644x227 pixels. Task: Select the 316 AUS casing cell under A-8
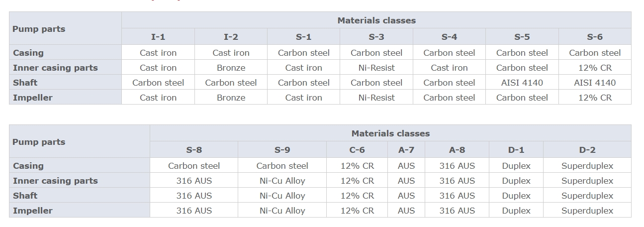click(457, 166)
